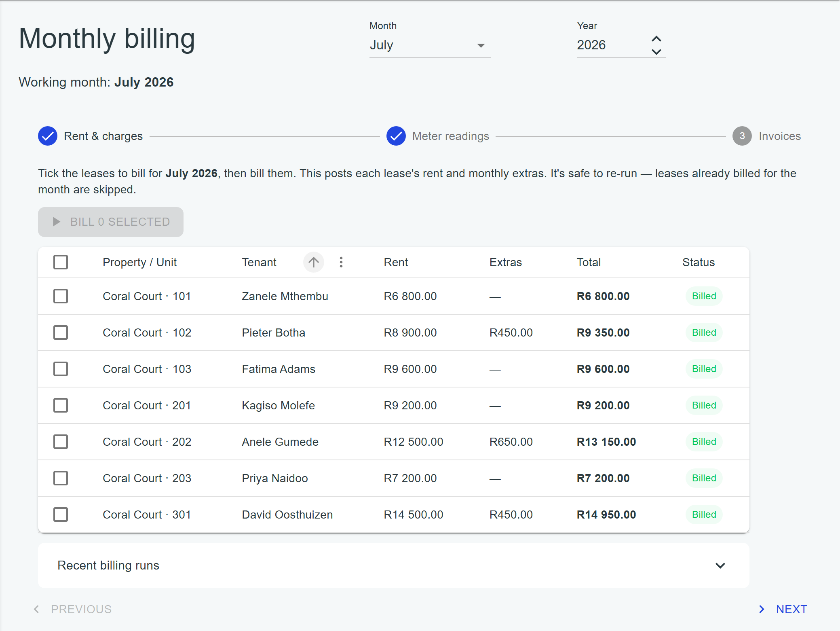Screen dimensions: 840x631
Task: Click the Billed badge for Coral Court 102
Action: [x=704, y=332]
